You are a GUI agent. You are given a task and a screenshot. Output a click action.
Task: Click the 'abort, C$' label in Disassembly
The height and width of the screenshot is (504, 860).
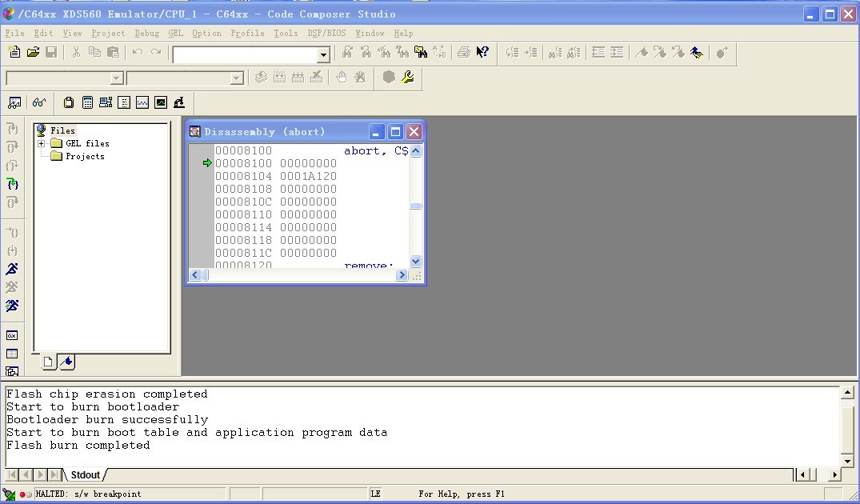click(376, 151)
